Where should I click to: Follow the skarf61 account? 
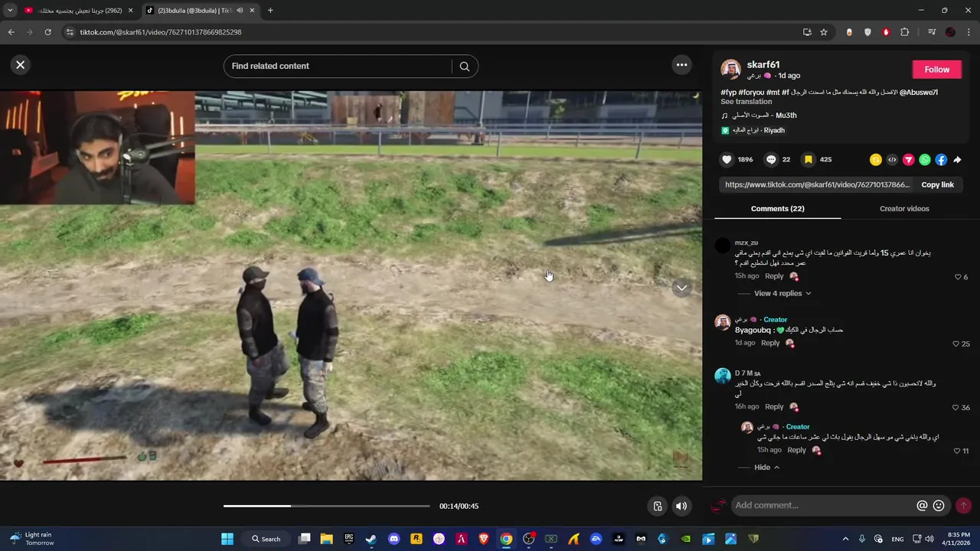(936, 69)
